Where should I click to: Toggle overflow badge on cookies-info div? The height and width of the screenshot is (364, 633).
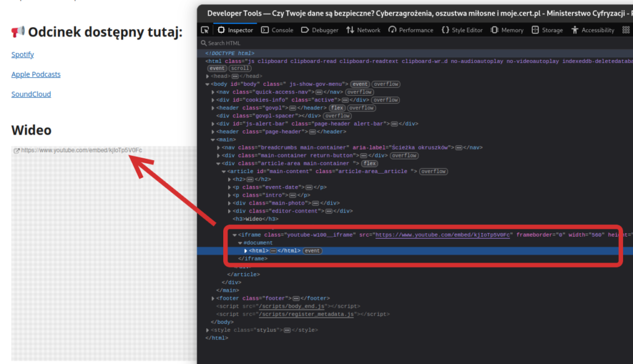[385, 99]
